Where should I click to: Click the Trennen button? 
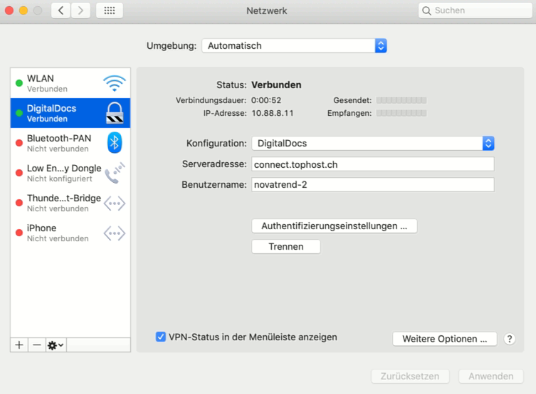click(286, 246)
